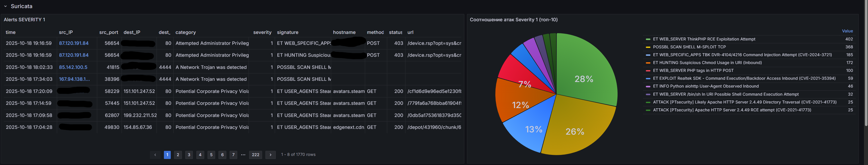Viewport: 868px width, 165px height.
Task: Toggle the Python aiohttp User-Agent legend series
Action: (706, 86)
